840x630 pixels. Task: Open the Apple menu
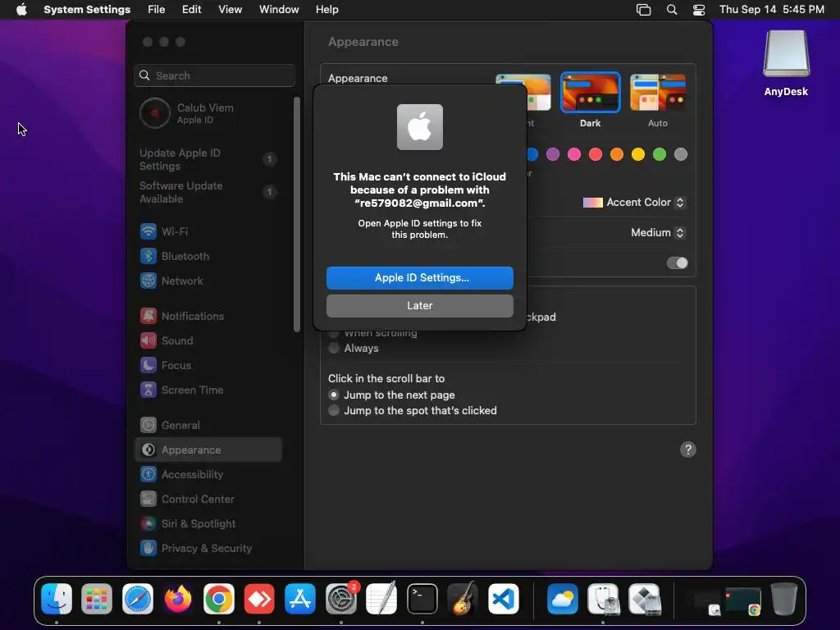click(x=21, y=10)
